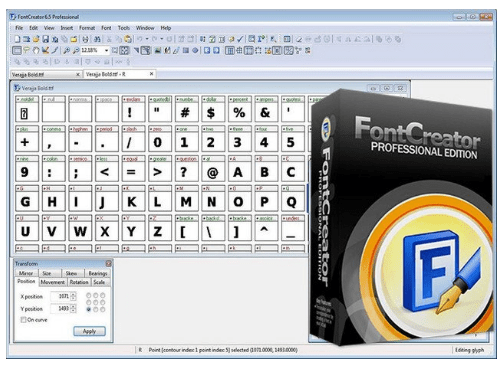Enable the On curve checkbox

23,320
